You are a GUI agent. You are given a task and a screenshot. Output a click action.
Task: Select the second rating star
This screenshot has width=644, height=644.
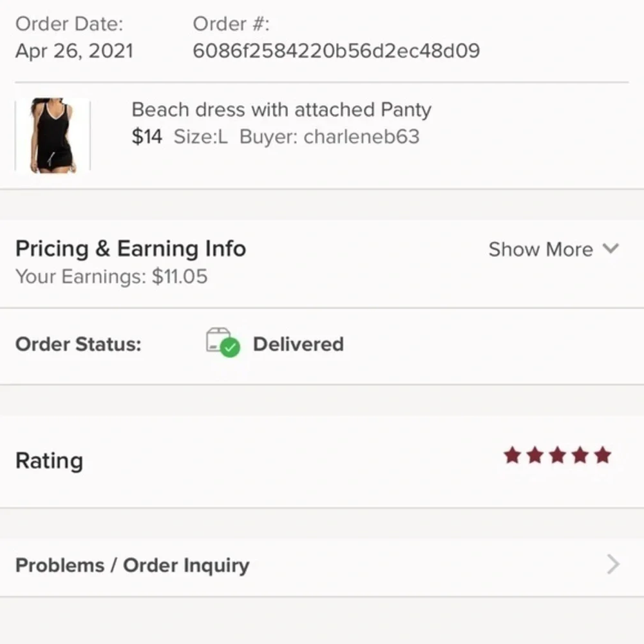pos(535,455)
